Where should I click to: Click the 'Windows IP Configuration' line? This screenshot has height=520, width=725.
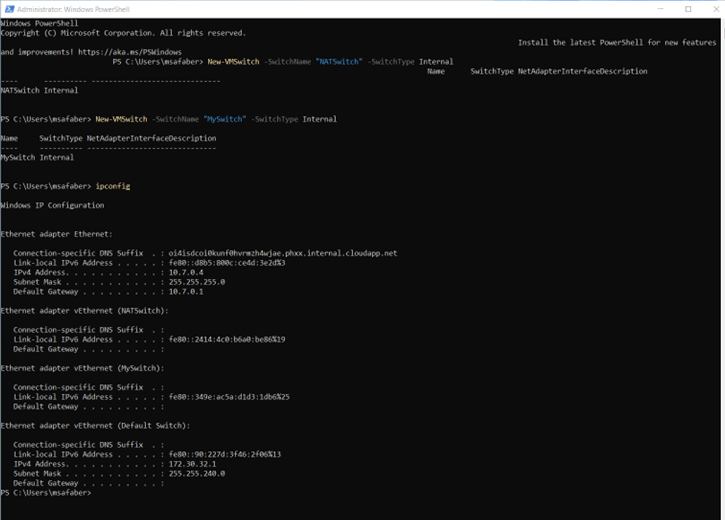point(52,205)
